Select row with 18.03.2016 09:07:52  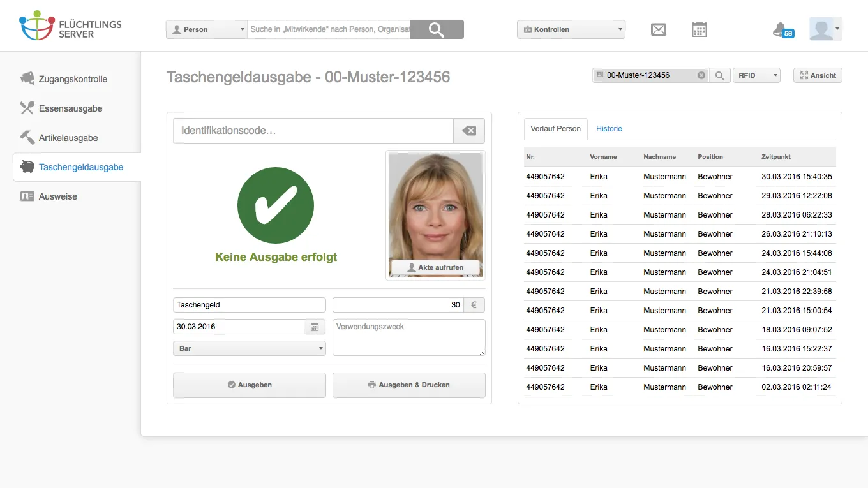(x=680, y=330)
